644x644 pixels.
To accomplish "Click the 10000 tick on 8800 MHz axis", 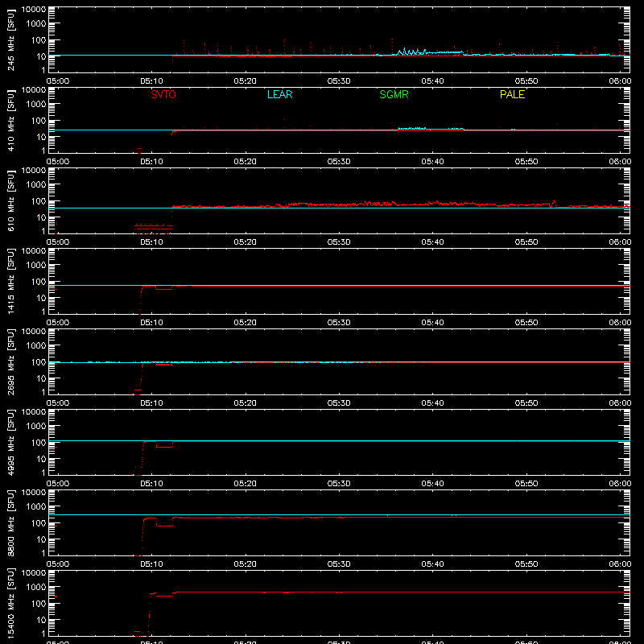I will pyautogui.click(x=34, y=493).
